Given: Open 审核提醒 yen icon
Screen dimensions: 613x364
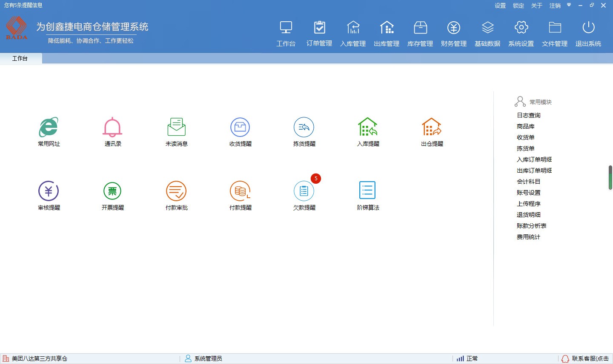Looking at the screenshot, I should 49,191.
